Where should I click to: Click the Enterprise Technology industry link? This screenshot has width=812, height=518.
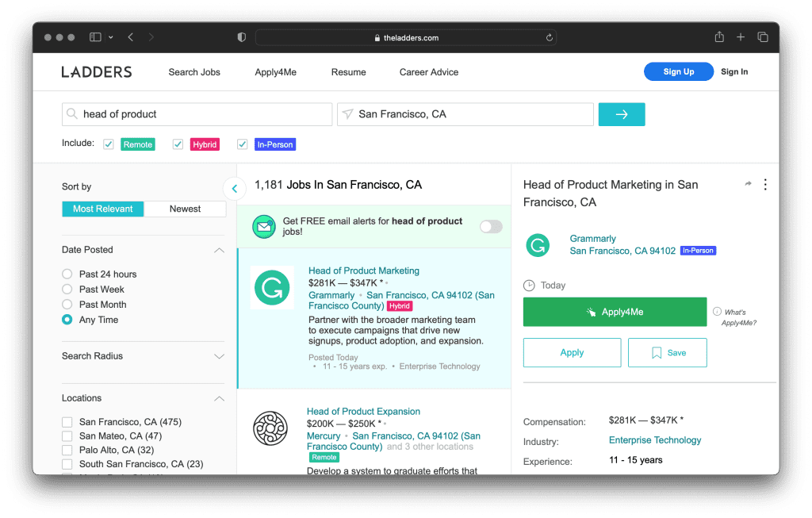pos(654,439)
